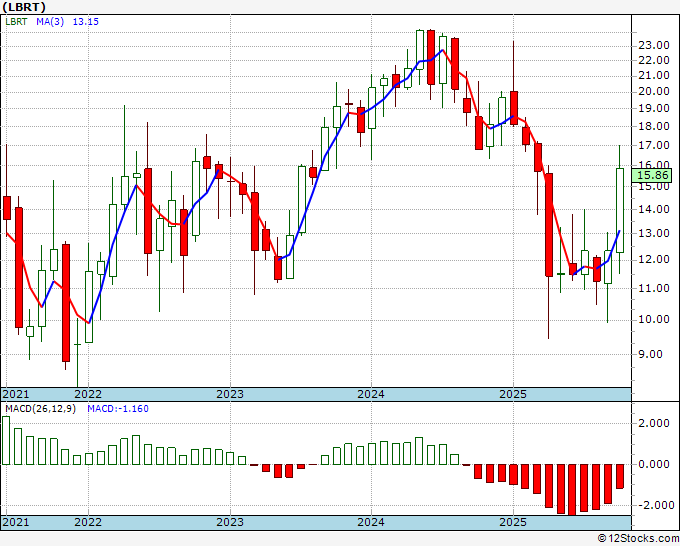Click the (LBRT) ticker title
680x546 pixels.
coord(24,7)
